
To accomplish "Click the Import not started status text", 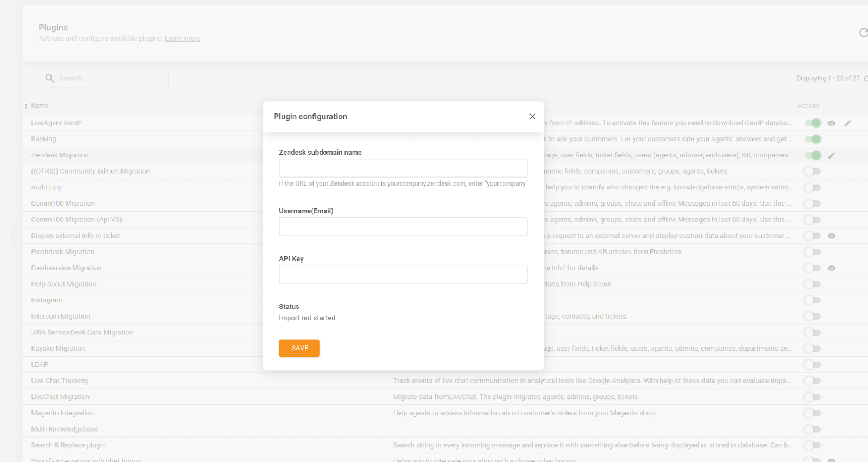I will pos(307,318).
